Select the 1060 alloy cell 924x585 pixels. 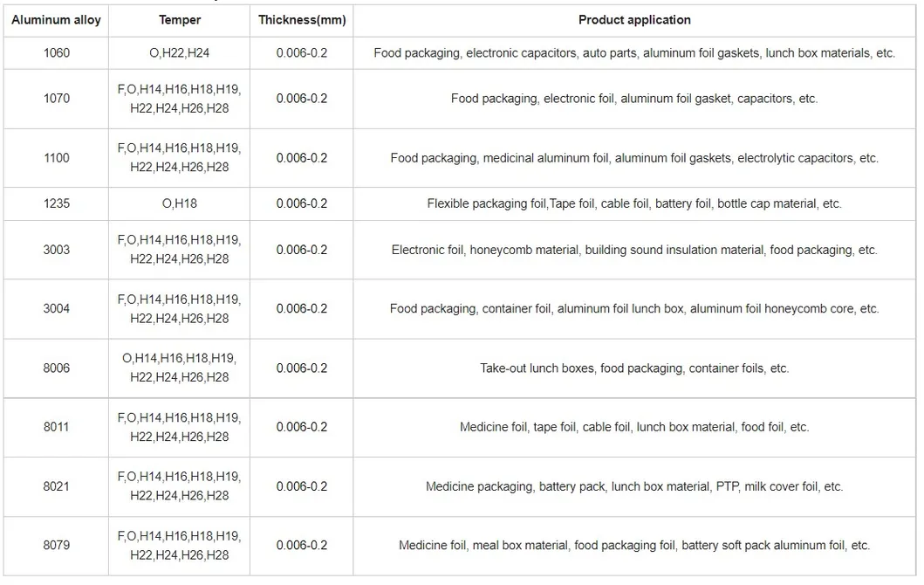[x=56, y=53]
